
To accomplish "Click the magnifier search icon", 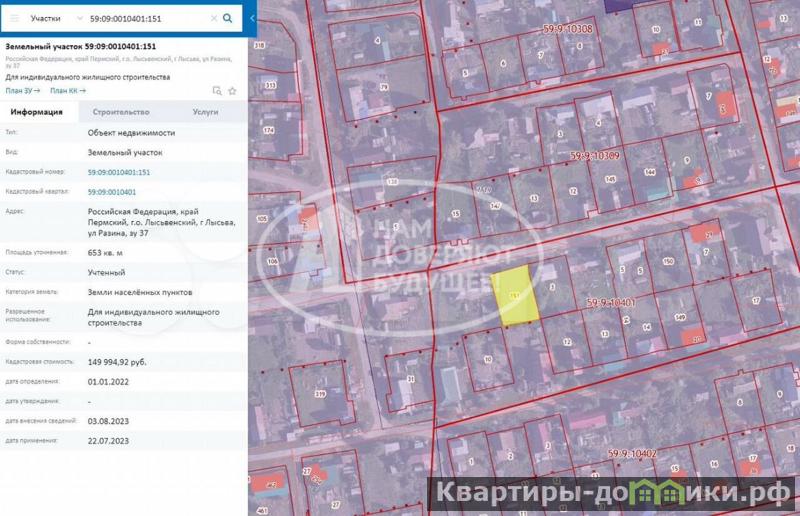I will pyautogui.click(x=228, y=18).
